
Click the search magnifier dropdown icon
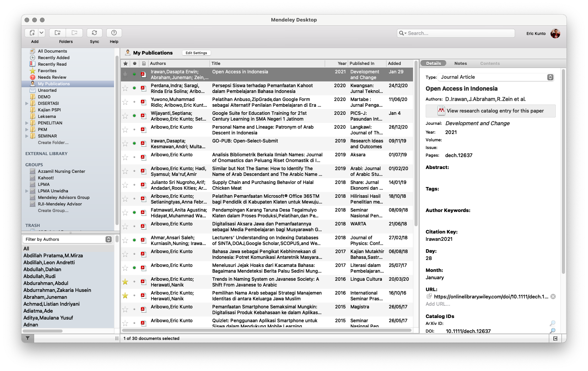click(403, 33)
